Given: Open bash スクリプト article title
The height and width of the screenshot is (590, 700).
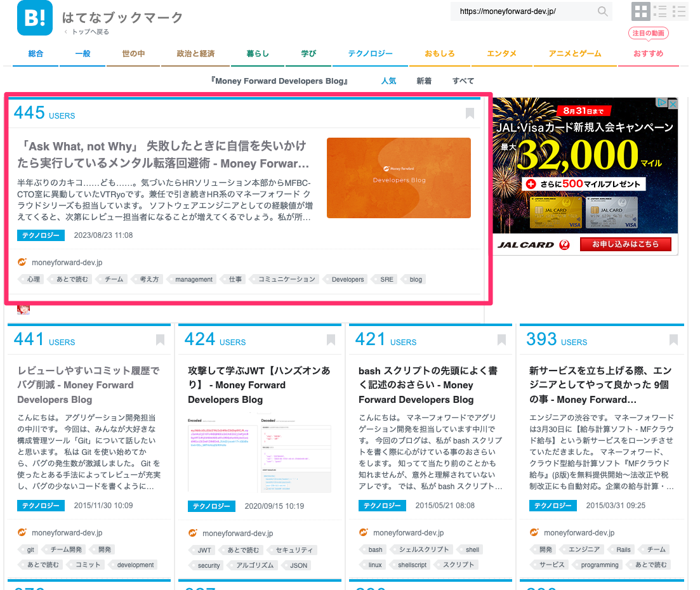Looking at the screenshot, I should (428, 384).
